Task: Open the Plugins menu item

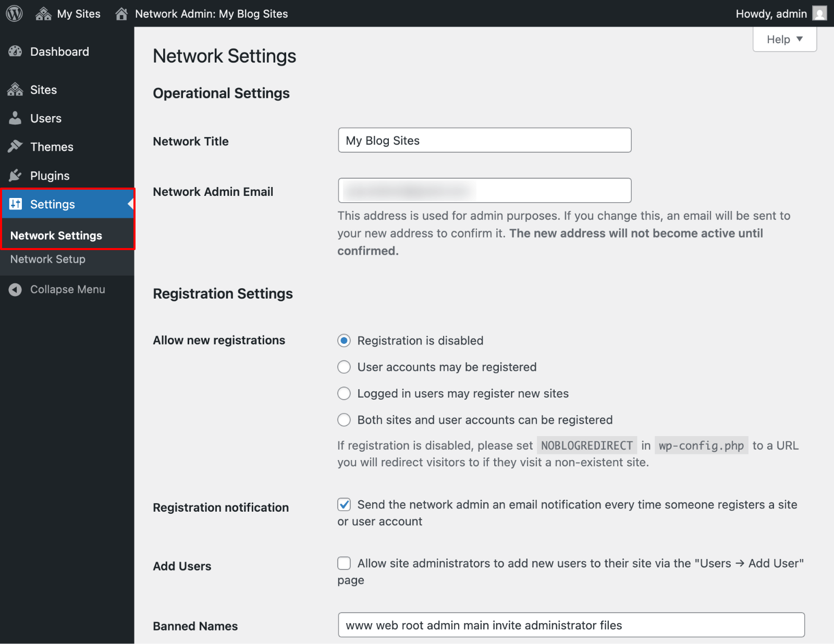Action: (x=67, y=176)
